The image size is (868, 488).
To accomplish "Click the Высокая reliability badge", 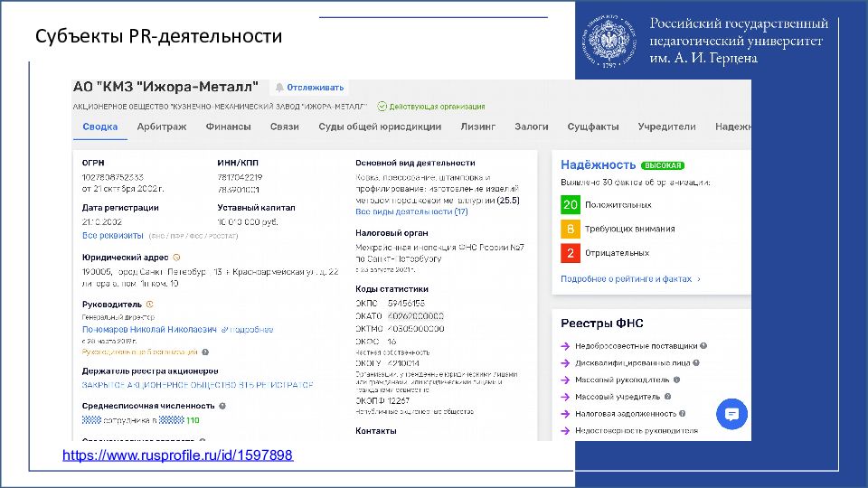I will click(x=663, y=165).
